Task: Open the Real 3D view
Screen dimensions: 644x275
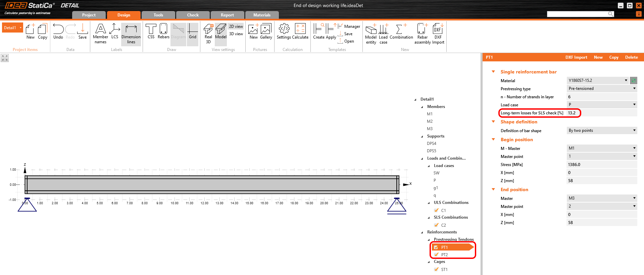Action: pos(208,33)
